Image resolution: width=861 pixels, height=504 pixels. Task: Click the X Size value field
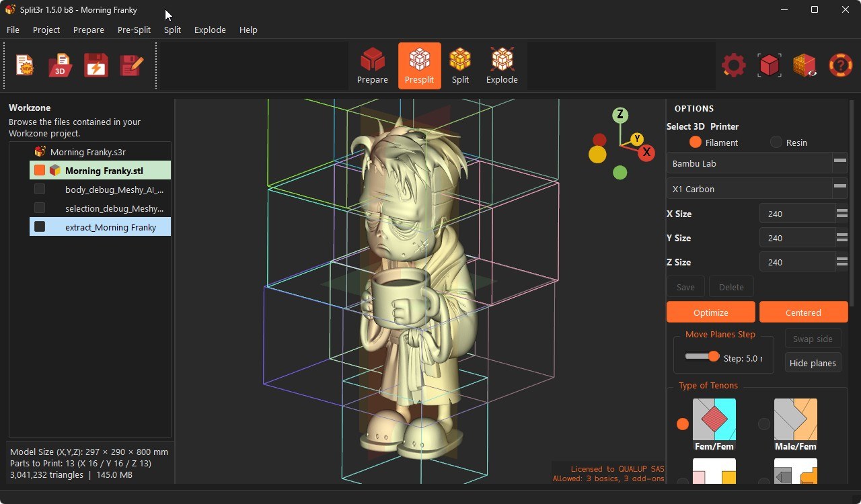click(x=797, y=214)
